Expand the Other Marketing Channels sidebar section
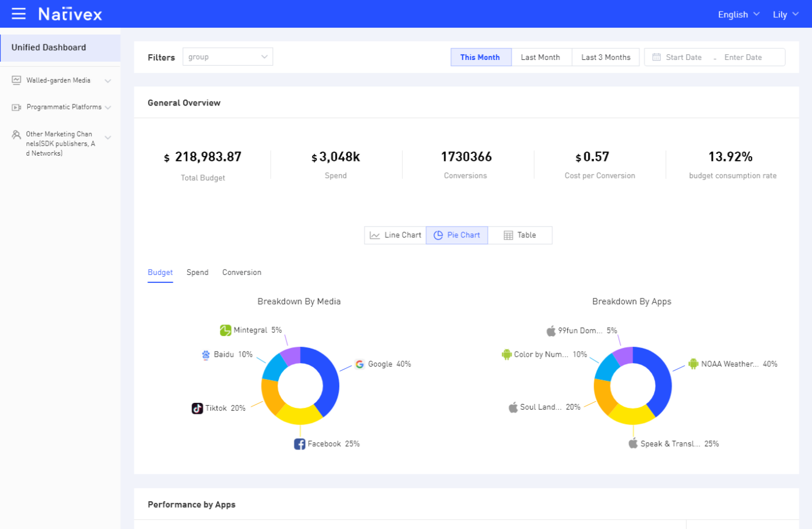The width and height of the screenshot is (812, 529). pyautogui.click(x=108, y=138)
